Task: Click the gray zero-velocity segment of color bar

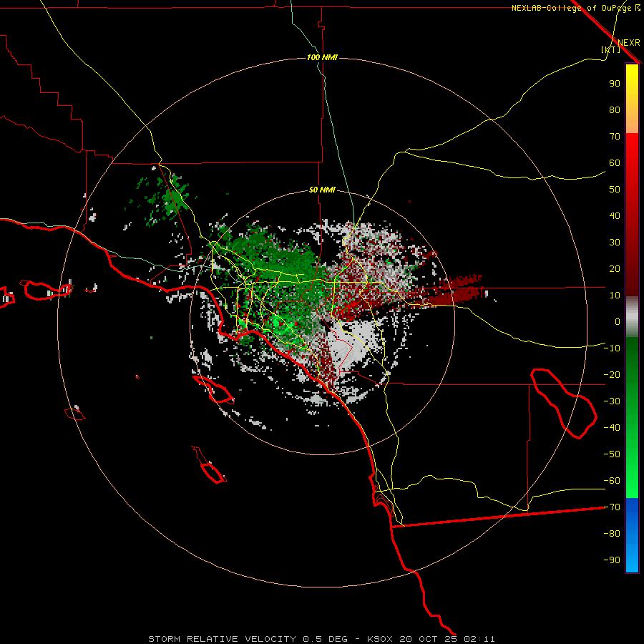Action: (x=632, y=317)
